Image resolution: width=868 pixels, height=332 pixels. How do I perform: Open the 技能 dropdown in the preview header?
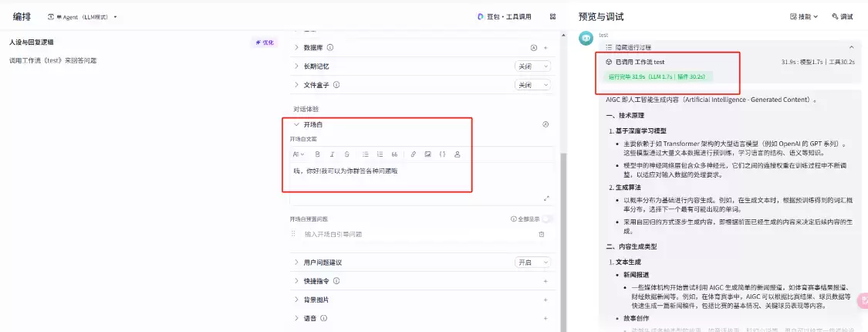(804, 17)
